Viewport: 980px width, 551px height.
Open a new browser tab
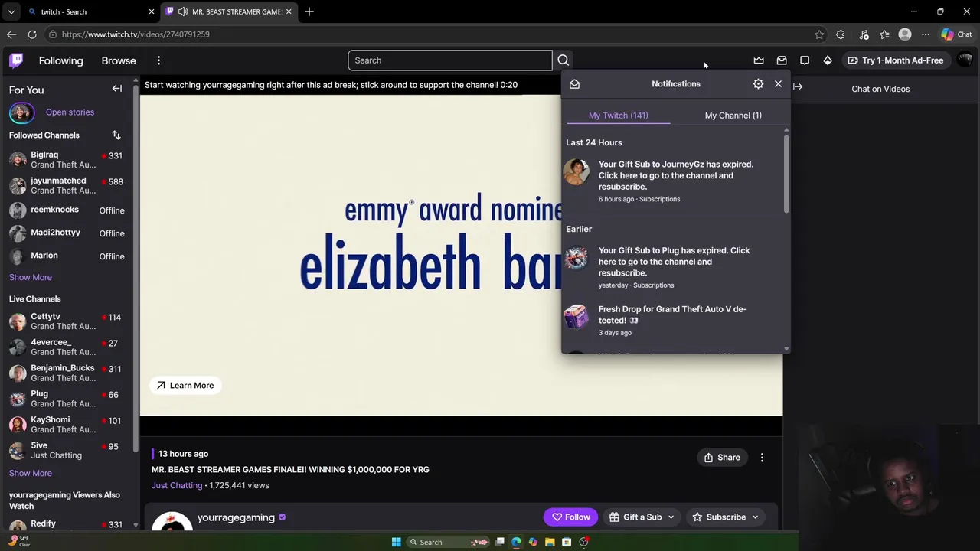coord(309,11)
